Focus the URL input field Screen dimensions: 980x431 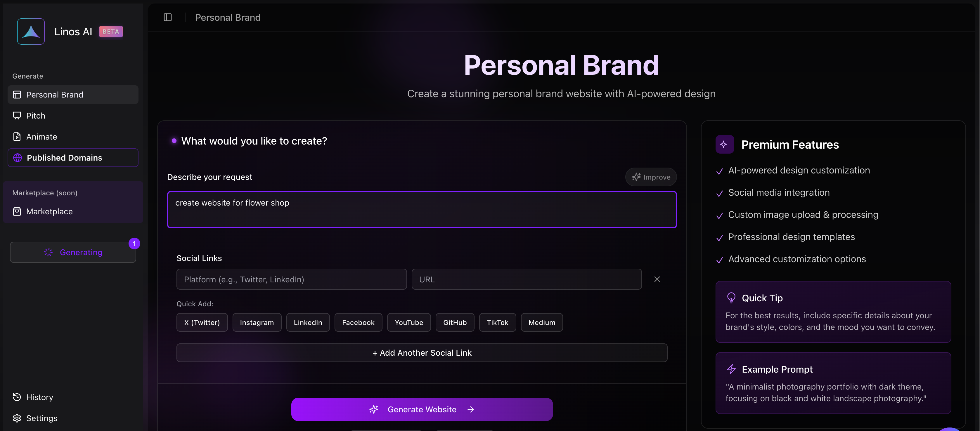(527, 279)
